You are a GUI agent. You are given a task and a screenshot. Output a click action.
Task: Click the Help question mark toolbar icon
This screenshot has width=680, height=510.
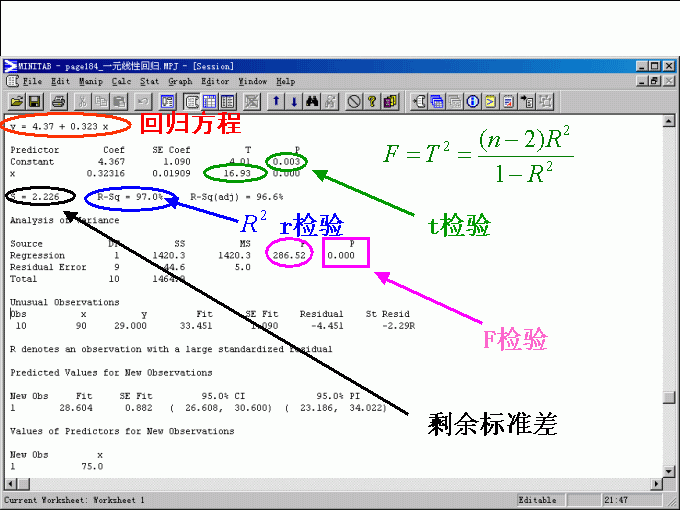[x=371, y=101]
